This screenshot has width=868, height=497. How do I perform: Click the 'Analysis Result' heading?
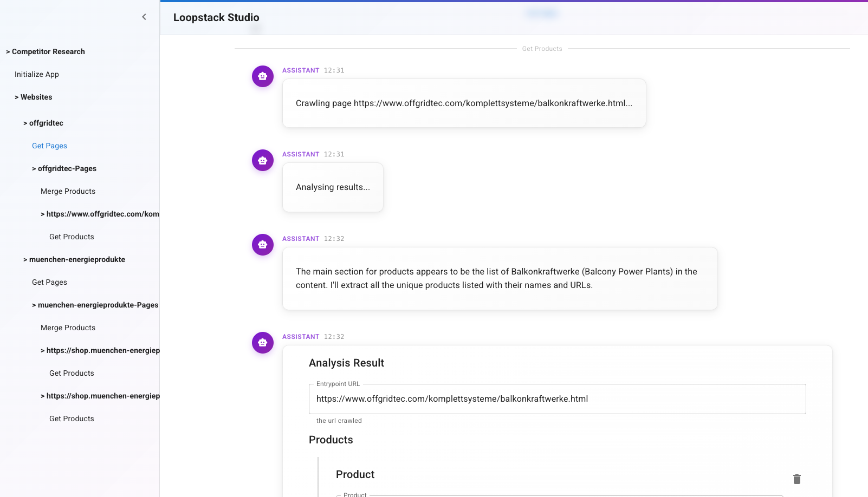[x=346, y=363]
